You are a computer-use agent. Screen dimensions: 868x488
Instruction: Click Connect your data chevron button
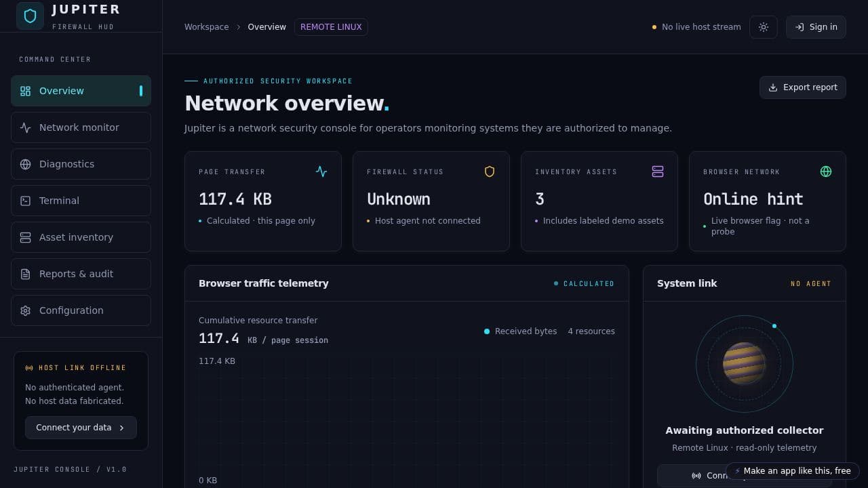tap(81, 428)
